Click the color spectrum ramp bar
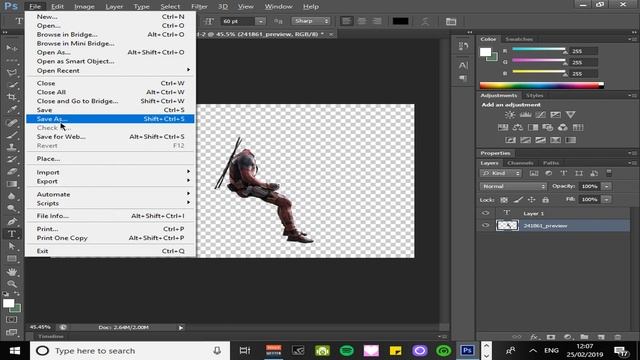This screenshot has height=360, width=640. 542,85
